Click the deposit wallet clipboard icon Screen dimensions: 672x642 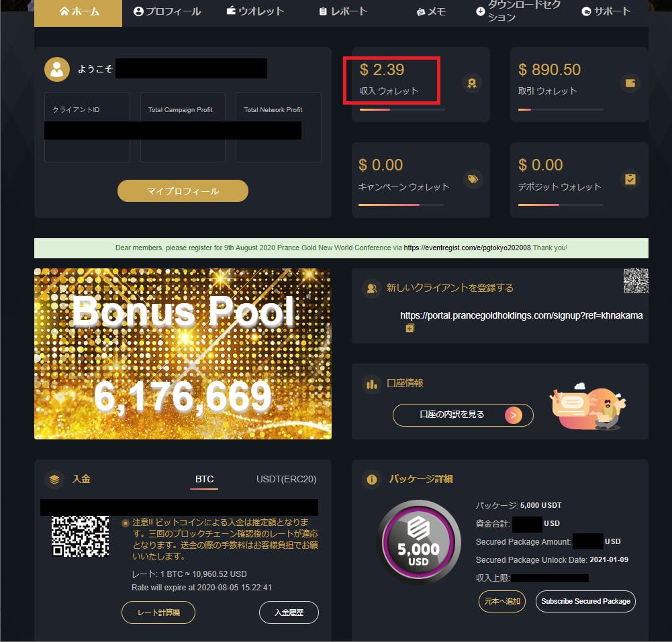point(630,179)
